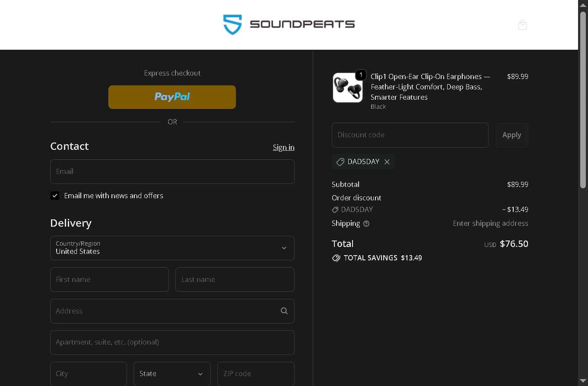Focus the Discount code field

click(x=410, y=135)
